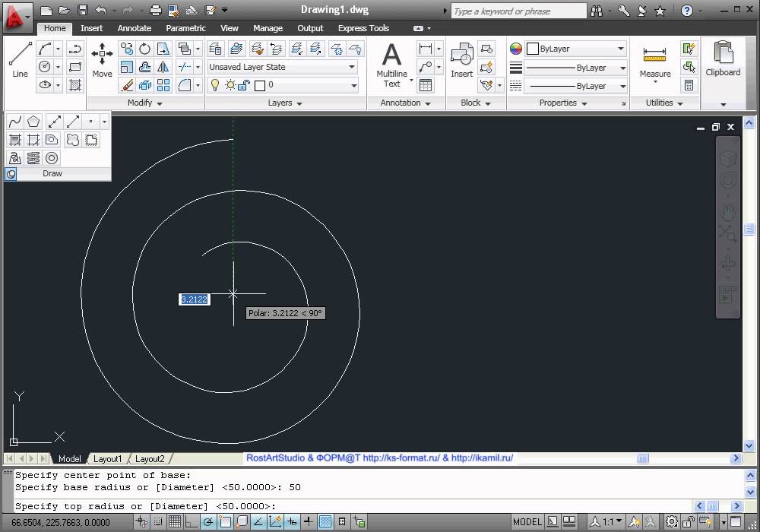Click the ByLayer white color swatch

pos(533,49)
